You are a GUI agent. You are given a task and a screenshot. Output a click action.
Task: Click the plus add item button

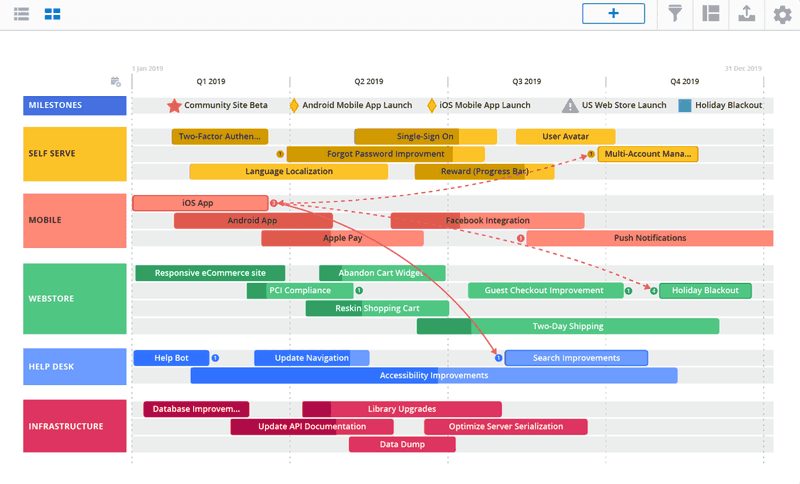[x=613, y=13]
